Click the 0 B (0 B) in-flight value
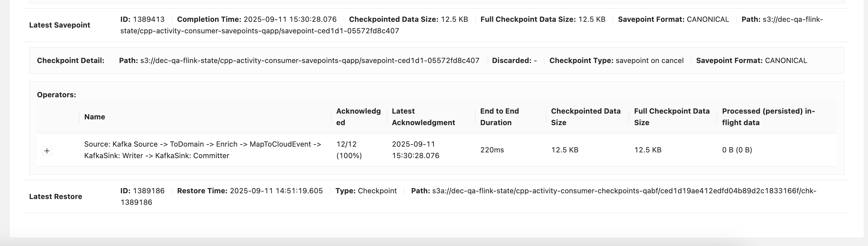Viewport: 868px width, 246px height. (737, 150)
